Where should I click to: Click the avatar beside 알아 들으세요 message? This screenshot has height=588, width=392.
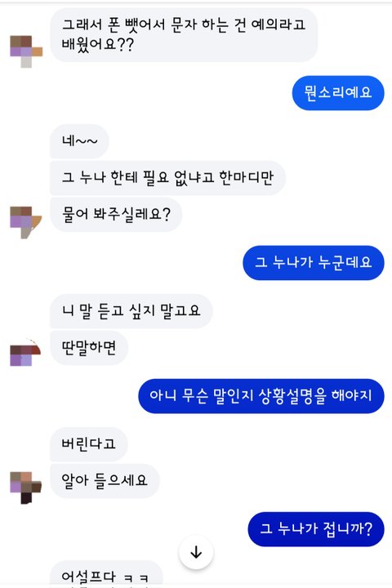(26, 488)
